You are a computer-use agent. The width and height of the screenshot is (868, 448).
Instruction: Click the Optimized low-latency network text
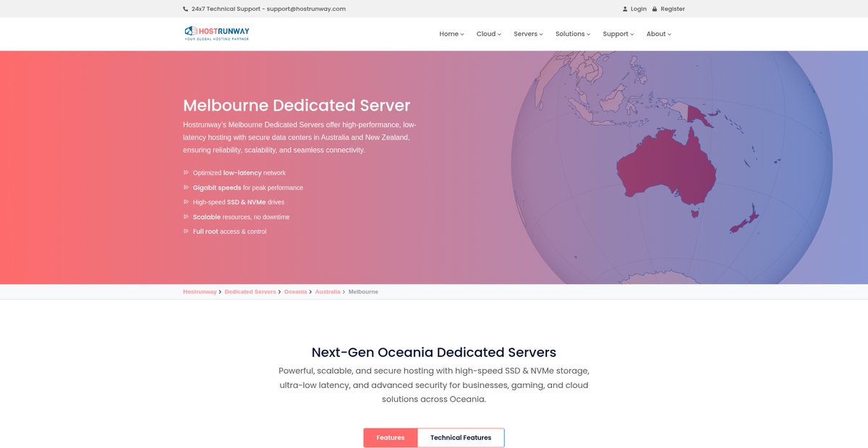tap(239, 173)
